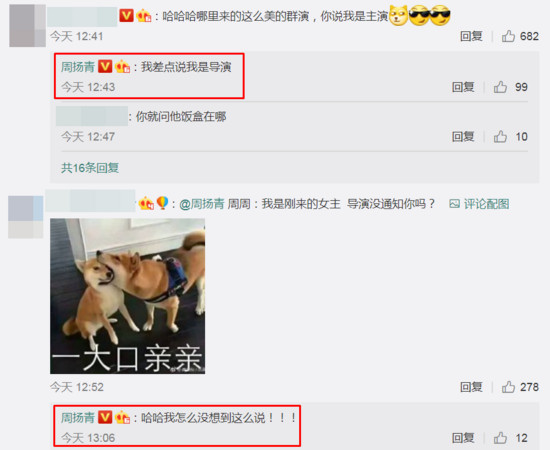Click 回复 on the 12:52 comment
The height and width of the screenshot is (450, 550).
(471, 387)
